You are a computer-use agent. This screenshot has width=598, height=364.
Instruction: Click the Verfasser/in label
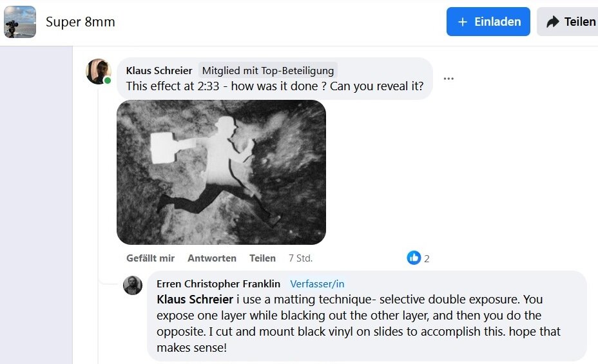317,284
